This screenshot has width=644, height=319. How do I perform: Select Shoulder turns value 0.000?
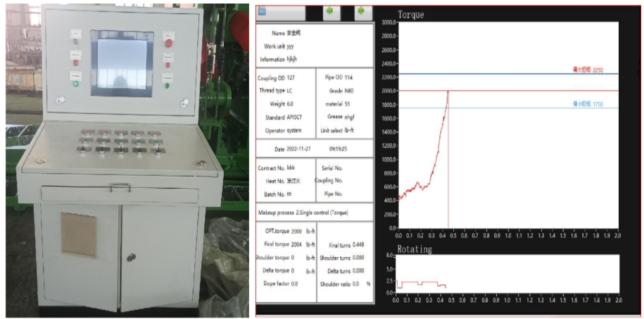pos(358,258)
